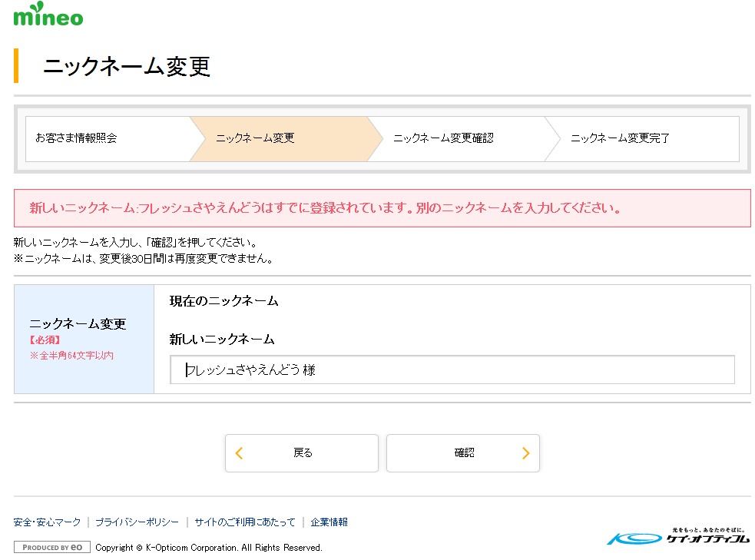Viewport: 755px width, 560px height.
Task: Click the red 【必須】 required marker
Action: click(45, 340)
